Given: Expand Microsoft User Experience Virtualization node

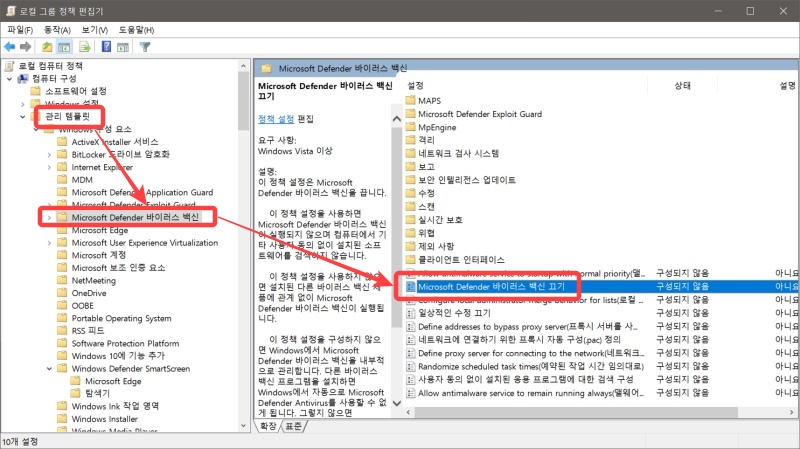Looking at the screenshot, I should (49, 243).
